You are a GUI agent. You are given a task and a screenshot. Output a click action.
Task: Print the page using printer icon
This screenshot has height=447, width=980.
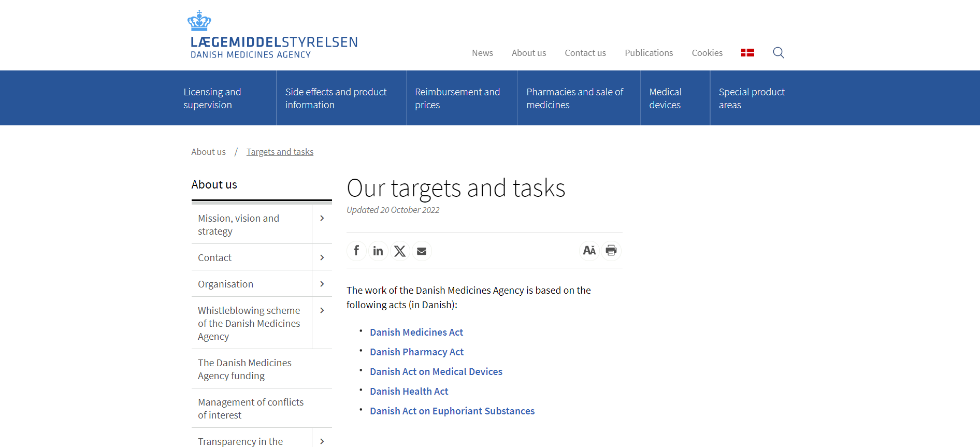(611, 251)
